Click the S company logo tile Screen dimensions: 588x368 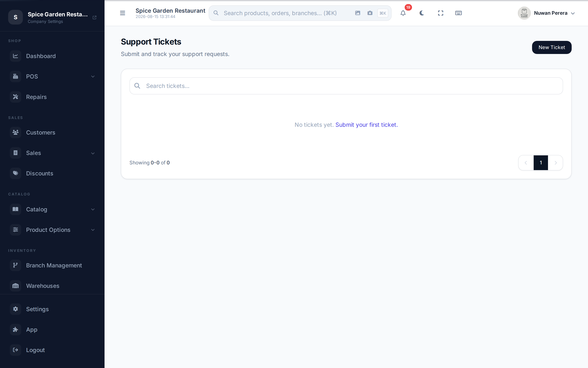pyautogui.click(x=16, y=17)
